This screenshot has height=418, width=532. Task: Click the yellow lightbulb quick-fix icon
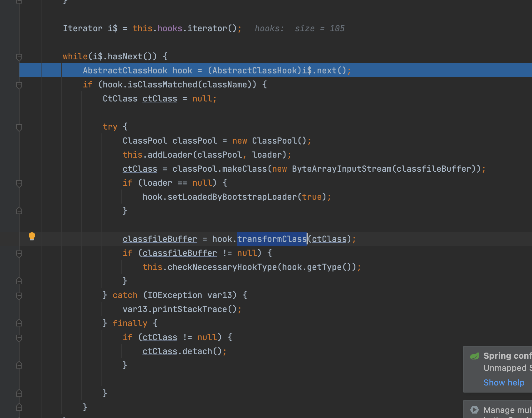(32, 236)
